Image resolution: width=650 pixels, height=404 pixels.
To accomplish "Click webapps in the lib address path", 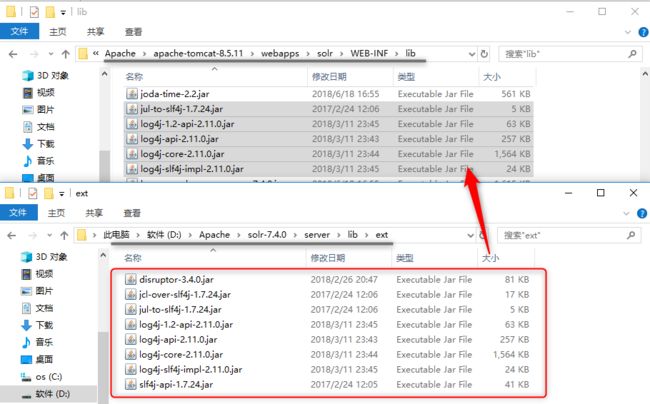I will click(x=280, y=53).
